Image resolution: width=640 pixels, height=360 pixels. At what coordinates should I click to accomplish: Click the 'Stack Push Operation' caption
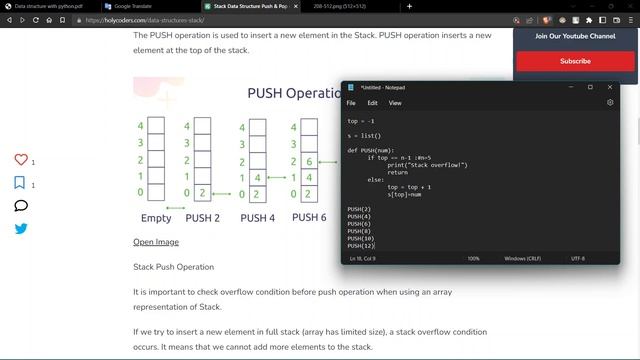pyautogui.click(x=173, y=267)
